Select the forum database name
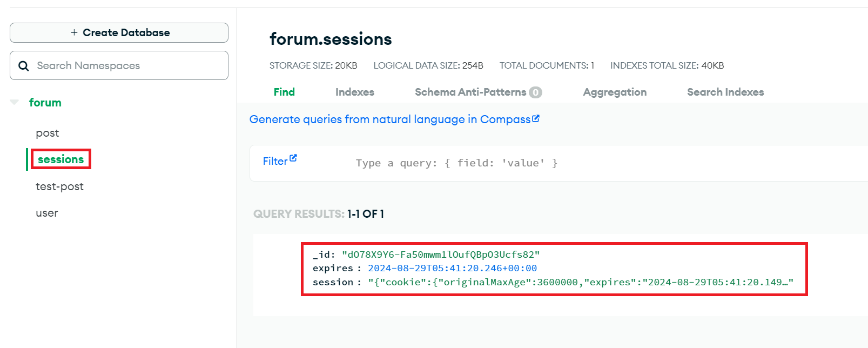Screen dimensions: 868x348 (45, 103)
